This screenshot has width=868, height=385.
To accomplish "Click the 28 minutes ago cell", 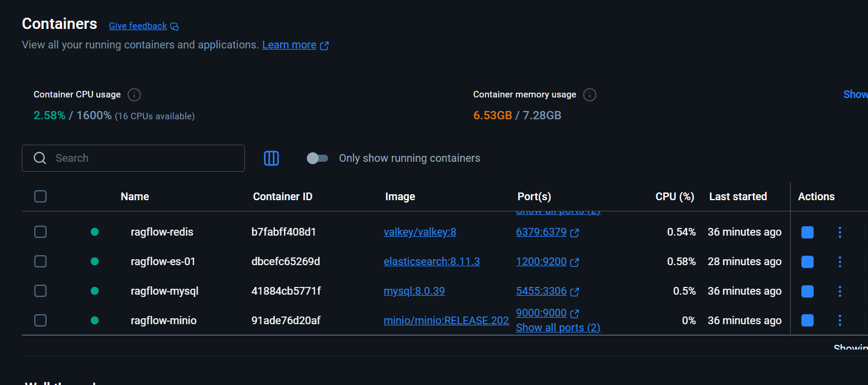I will 745,262.
